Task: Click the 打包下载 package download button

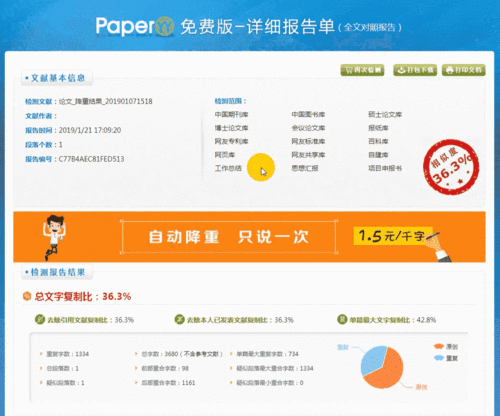Action: (415, 70)
